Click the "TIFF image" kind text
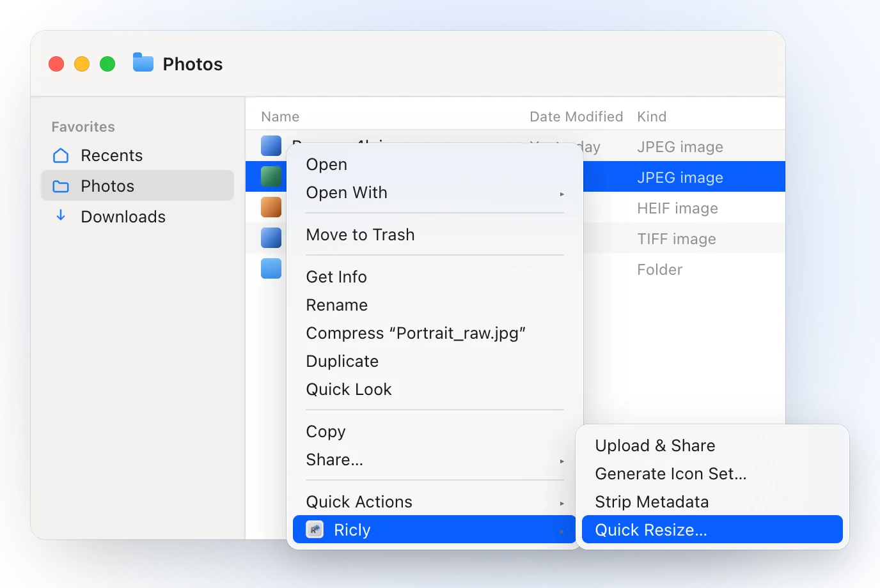The image size is (880, 588). 677,239
